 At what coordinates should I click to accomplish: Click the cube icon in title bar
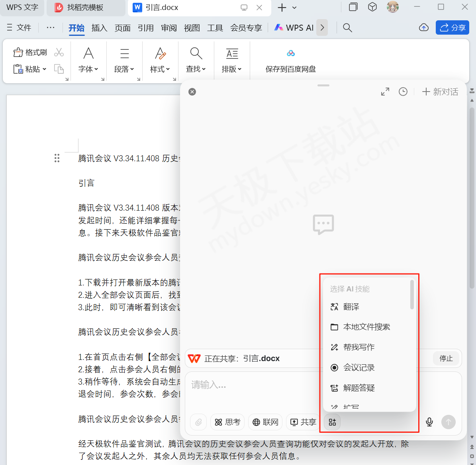(x=372, y=7)
